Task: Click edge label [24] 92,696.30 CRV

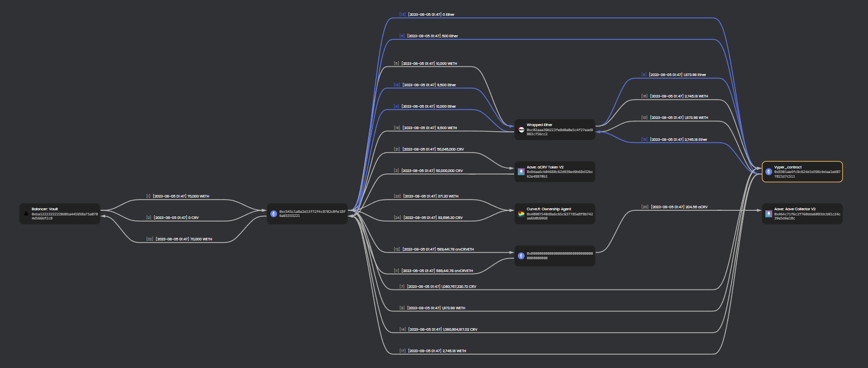Action: coord(428,218)
